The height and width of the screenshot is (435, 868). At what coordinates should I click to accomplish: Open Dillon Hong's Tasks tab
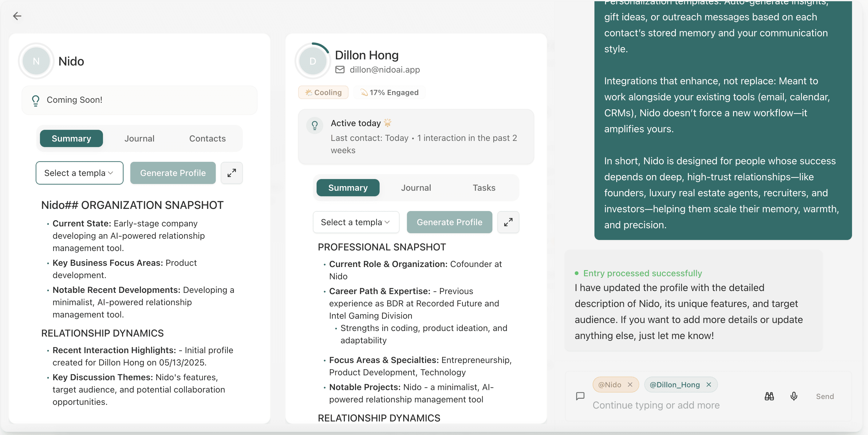[484, 188]
